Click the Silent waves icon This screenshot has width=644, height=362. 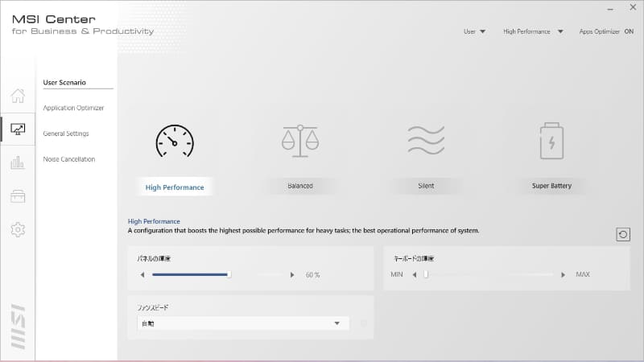426,140
